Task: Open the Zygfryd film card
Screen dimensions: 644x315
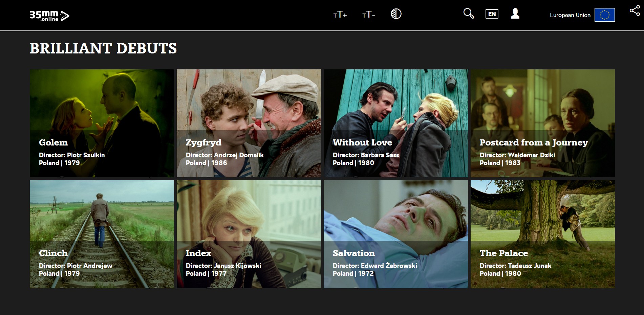Action: pos(249,123)
